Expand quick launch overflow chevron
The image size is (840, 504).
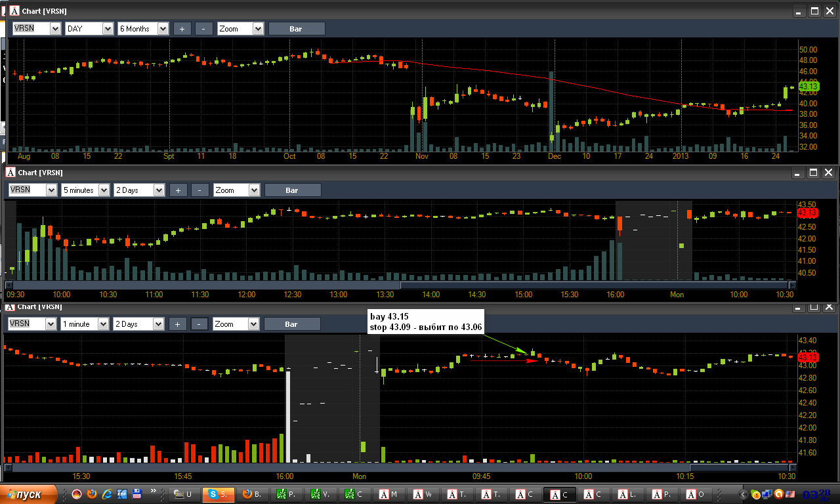[x=155, y=491]
